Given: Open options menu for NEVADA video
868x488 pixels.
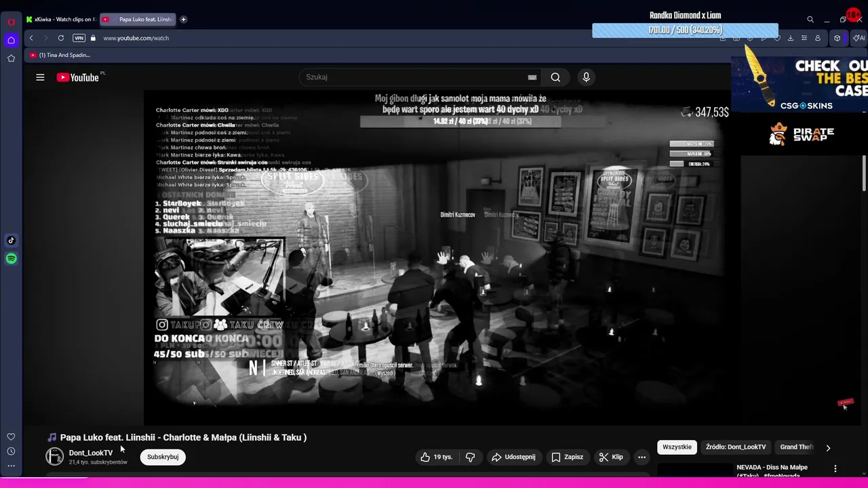Looking at the screenshot, I should click(x=835, y=468).
